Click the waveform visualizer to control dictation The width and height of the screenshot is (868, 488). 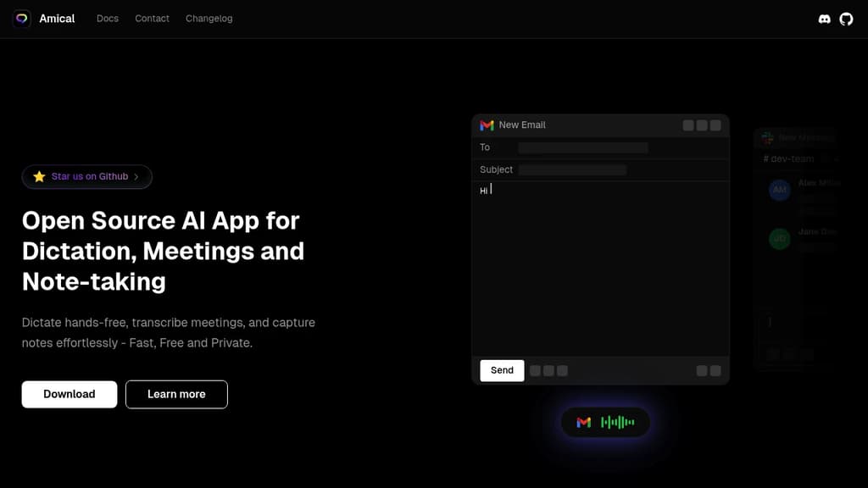click(619, 422)
